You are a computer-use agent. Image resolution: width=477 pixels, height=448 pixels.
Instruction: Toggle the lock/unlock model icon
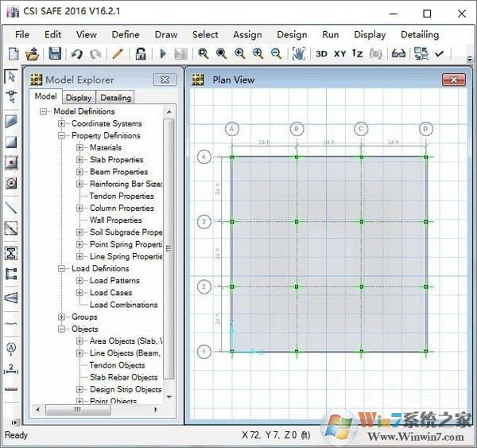140,54
